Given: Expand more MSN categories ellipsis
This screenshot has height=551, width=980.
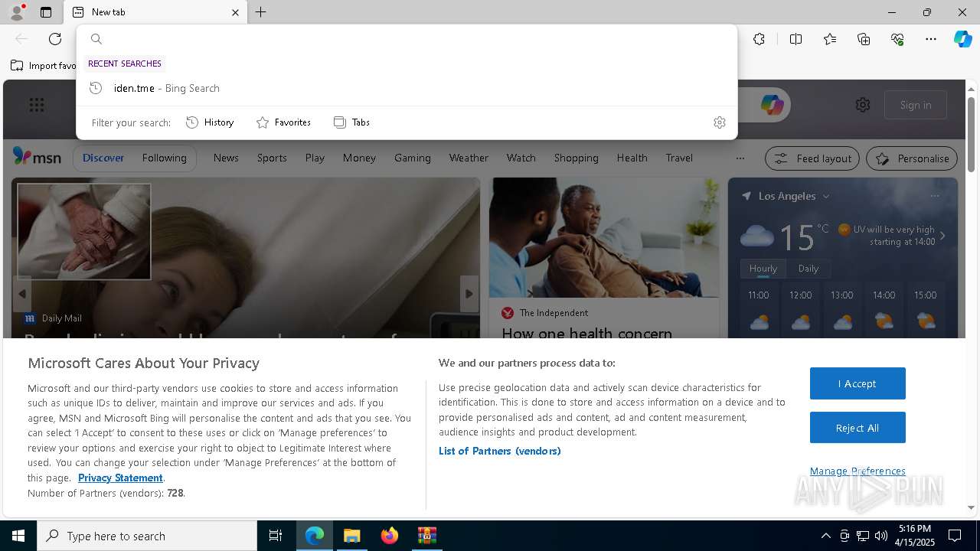Looking at the screenshot, I should tap(740, 158).
